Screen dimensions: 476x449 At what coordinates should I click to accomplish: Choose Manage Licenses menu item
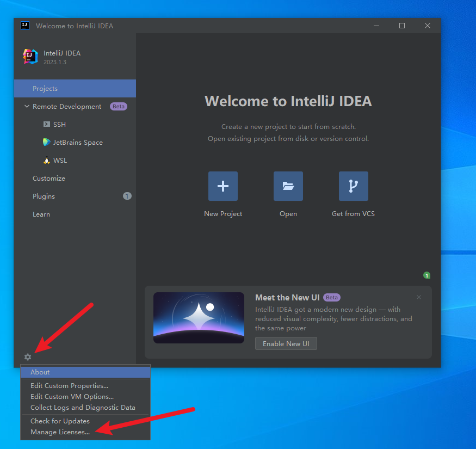point(85,432)
